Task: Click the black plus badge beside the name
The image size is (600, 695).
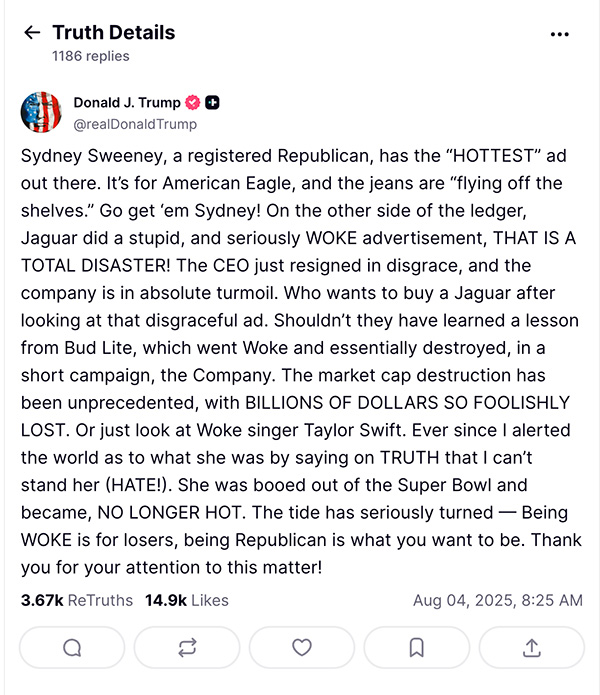Action: point(212,103)
